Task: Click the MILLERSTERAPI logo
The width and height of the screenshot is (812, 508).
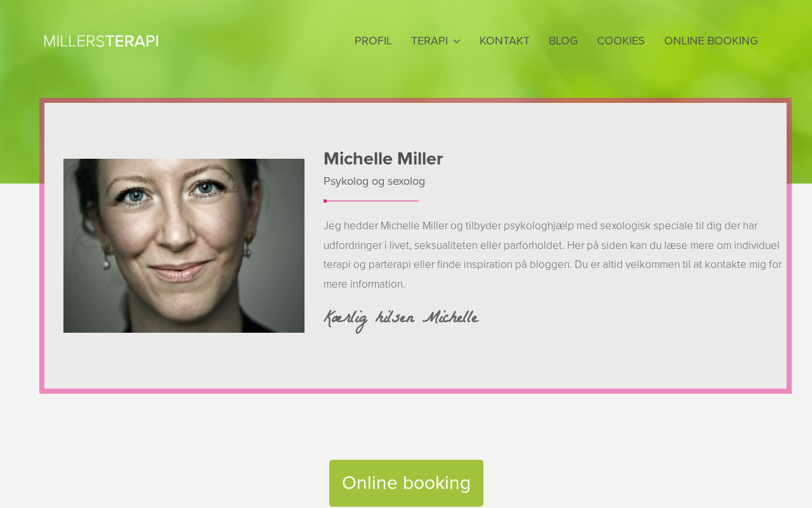Action: click(x=101, y=41)
